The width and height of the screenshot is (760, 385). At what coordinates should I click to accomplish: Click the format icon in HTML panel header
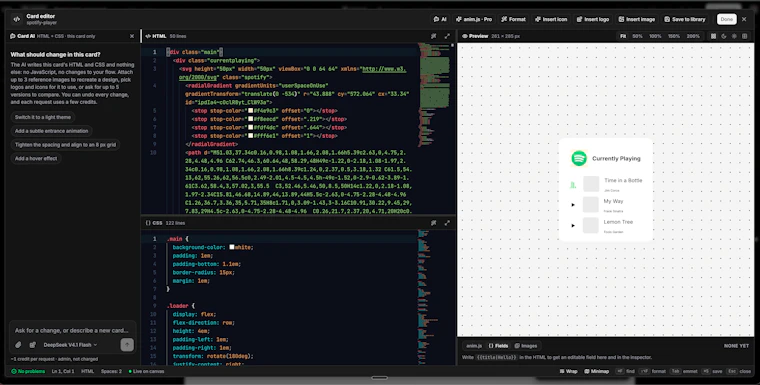[434, 36]
